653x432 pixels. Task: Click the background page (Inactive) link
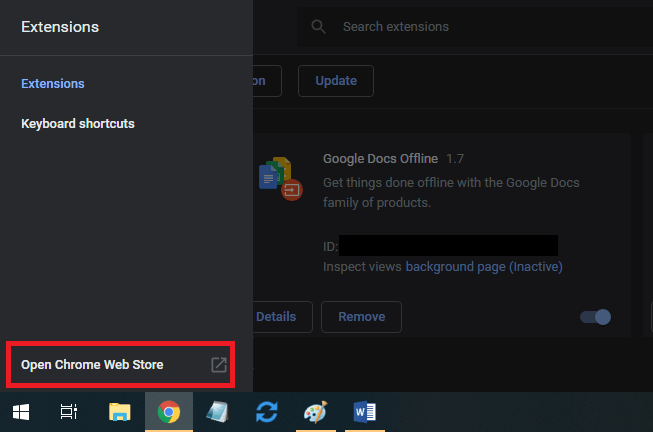point(484,267)
